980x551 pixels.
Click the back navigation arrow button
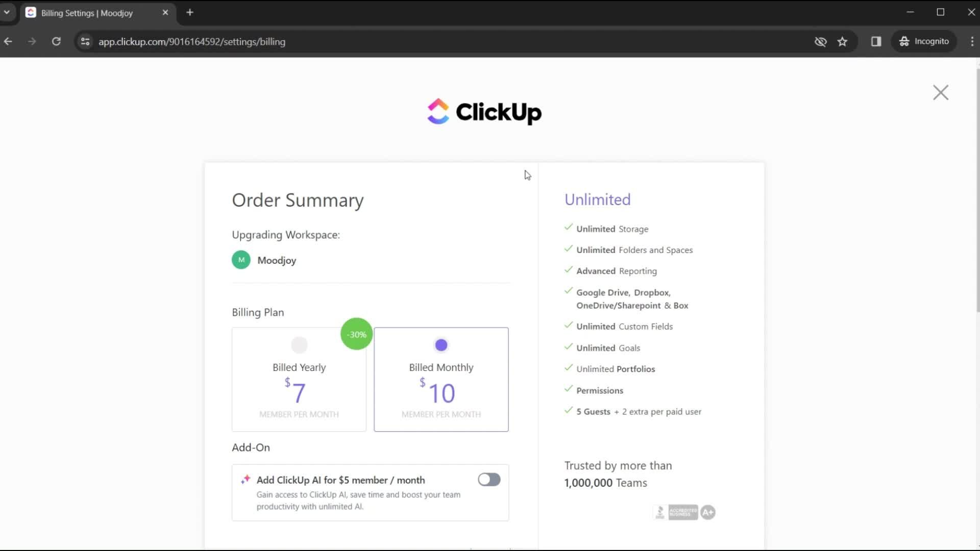[x=8, y=41]
